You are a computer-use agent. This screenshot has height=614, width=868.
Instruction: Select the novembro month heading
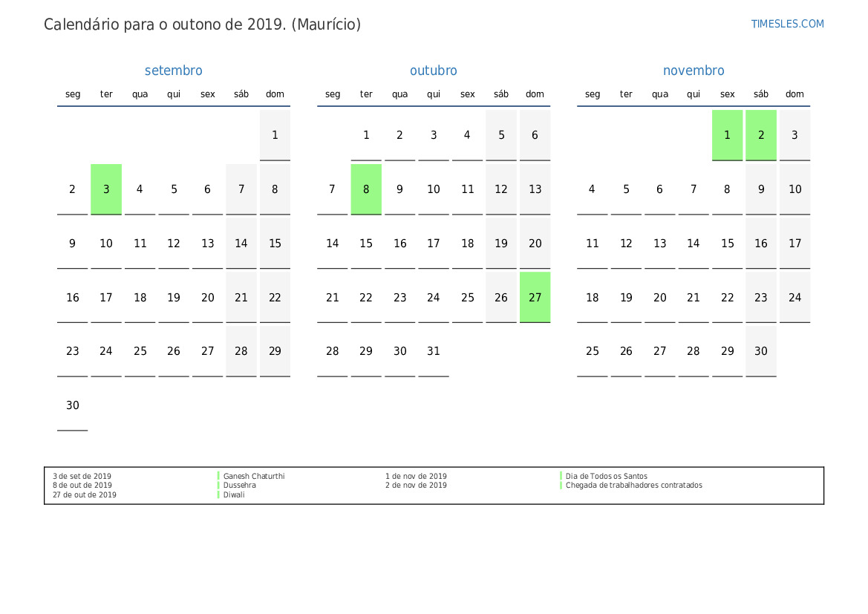coord(694,71)
